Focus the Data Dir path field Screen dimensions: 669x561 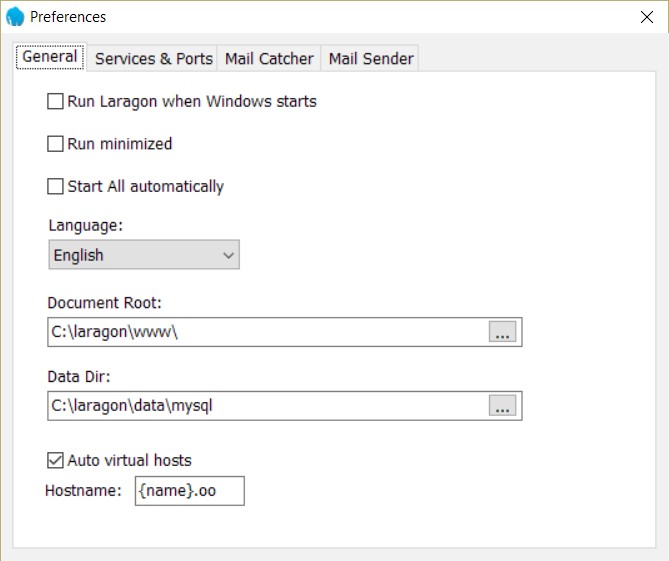[x=267, y=406]
